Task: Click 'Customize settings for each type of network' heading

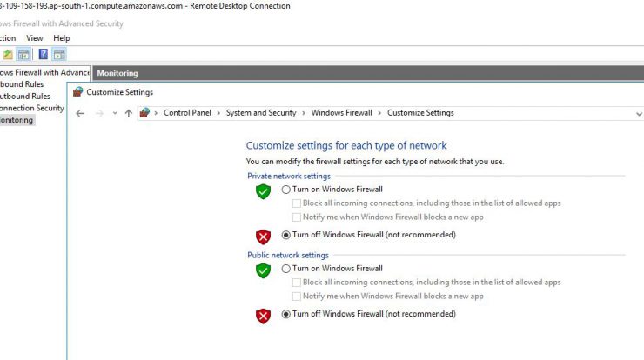Action: (x=346, y=145)
